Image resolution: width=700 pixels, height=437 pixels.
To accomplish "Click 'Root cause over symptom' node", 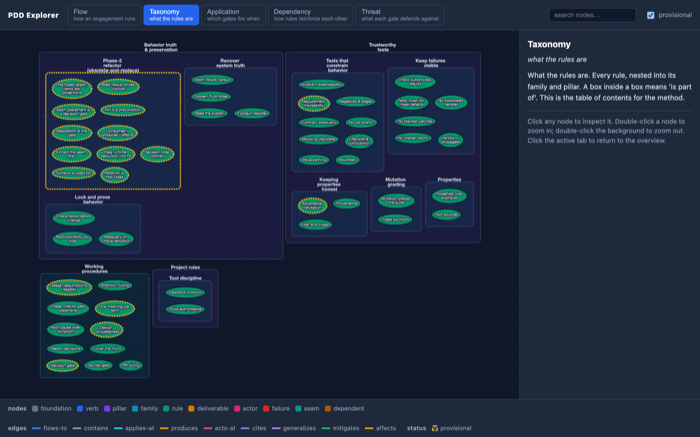I will point(66,329).
